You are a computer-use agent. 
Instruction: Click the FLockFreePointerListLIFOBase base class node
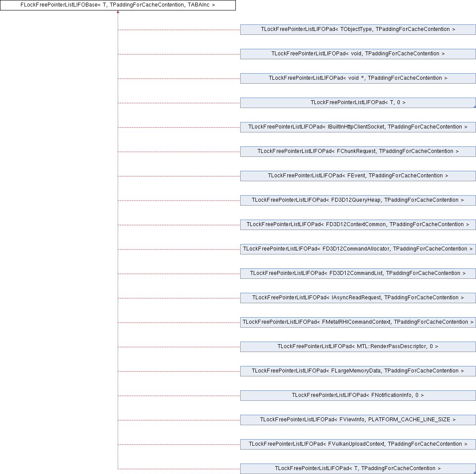coord(118,5)
